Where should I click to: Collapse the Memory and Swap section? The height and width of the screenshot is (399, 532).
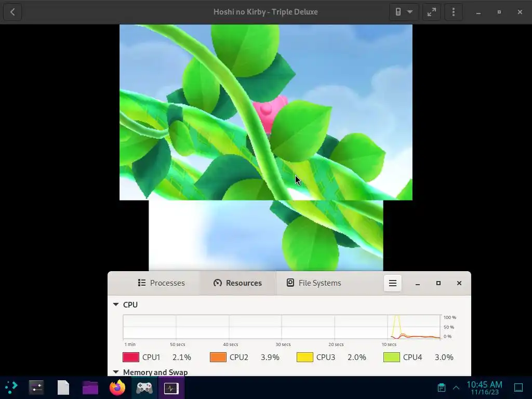click(116, 372)
